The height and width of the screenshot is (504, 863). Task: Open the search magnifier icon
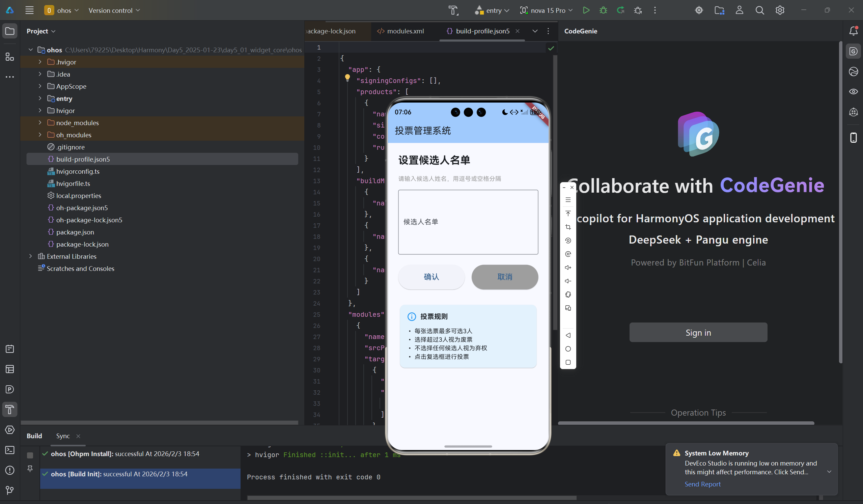pyautogui.click(x=759, y=10)
